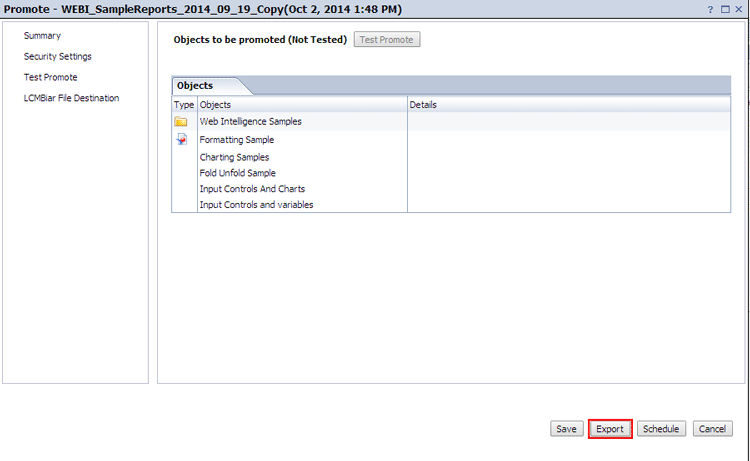This screenshot has width=750, height=461.
Task: Open the Summary section
Action: [42, 36]
